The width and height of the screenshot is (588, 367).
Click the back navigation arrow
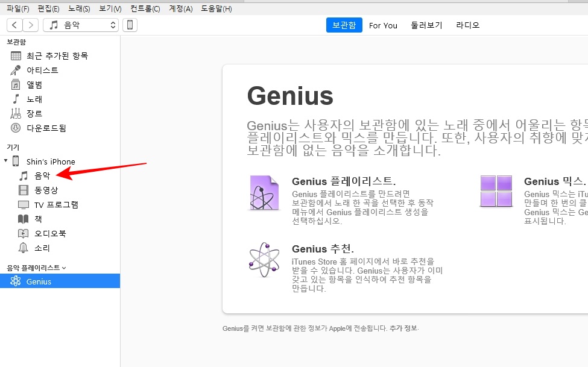coord(14,25)
